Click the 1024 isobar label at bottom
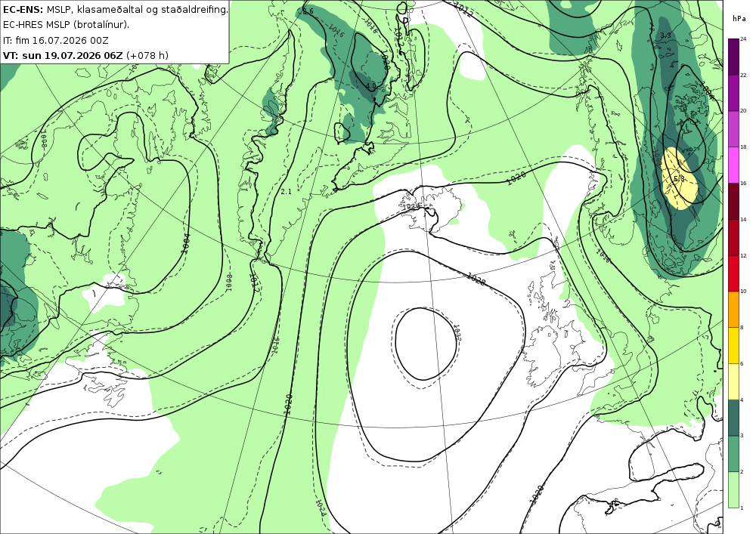Viewport: 756px width, 534px height. click(x=321, y=508)
